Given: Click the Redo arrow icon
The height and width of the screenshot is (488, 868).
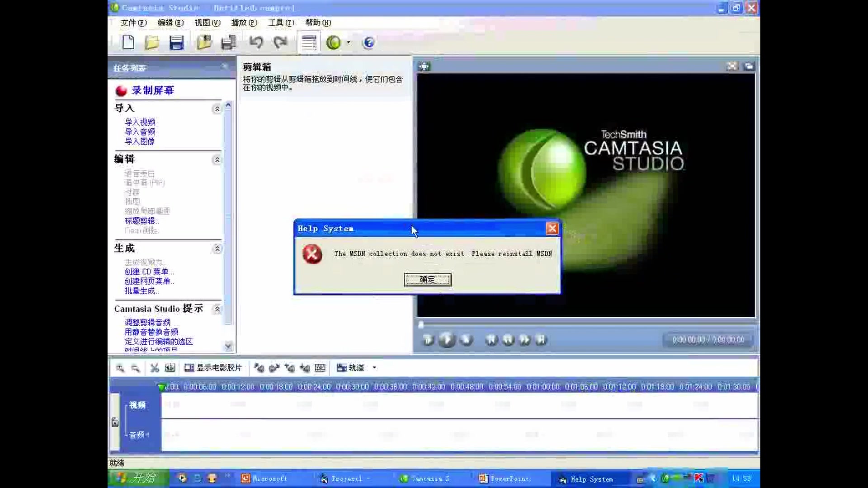Looking at the screenshot, I should 280,42.
